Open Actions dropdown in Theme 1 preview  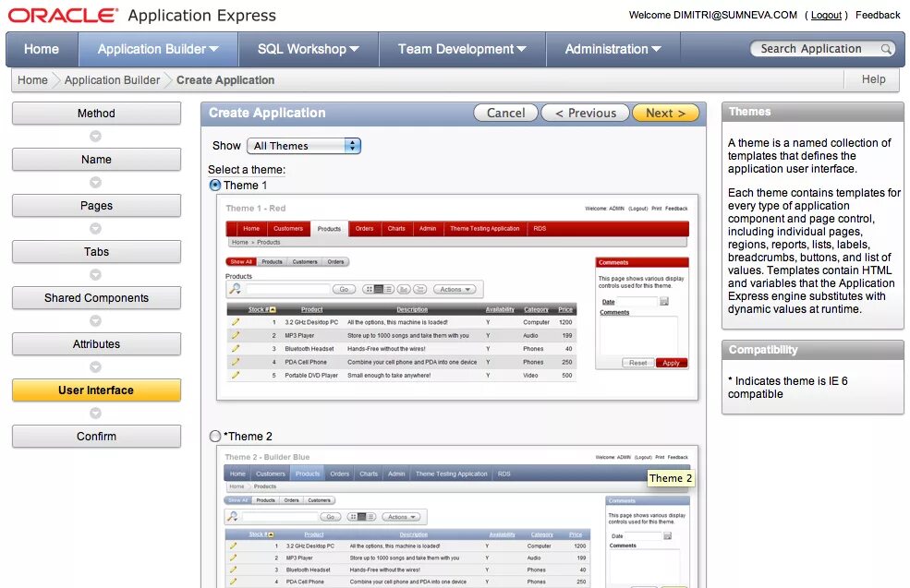coord(455,289)
